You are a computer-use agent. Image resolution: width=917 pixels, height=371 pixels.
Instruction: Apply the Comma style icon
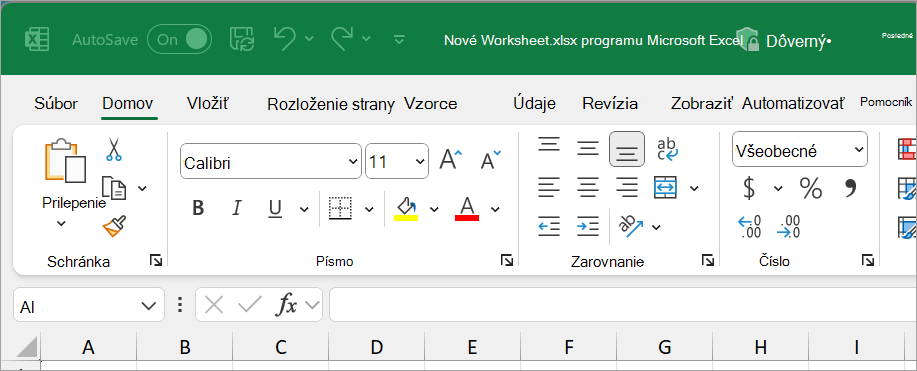850,188
